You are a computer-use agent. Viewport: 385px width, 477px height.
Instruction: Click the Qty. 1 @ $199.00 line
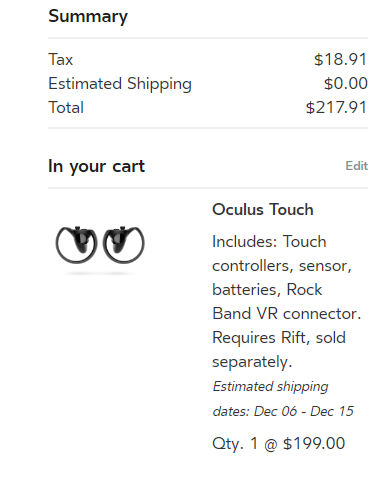(279, 444)
